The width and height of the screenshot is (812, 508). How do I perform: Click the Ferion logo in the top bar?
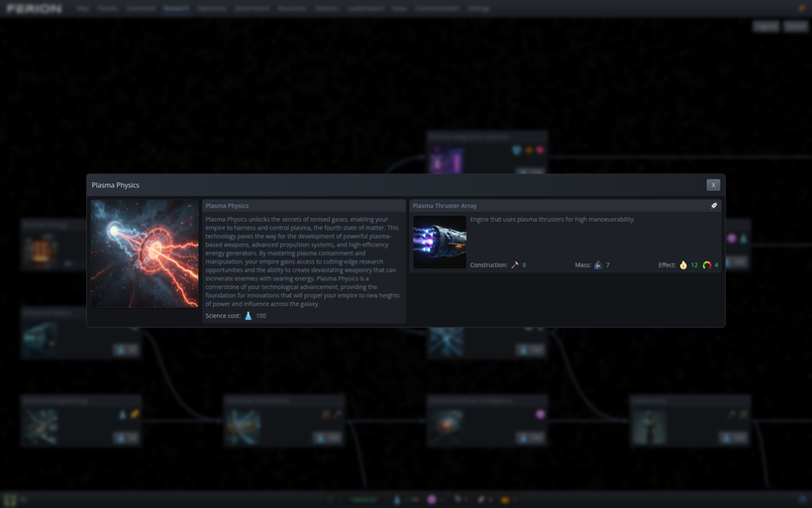[35, 9]
